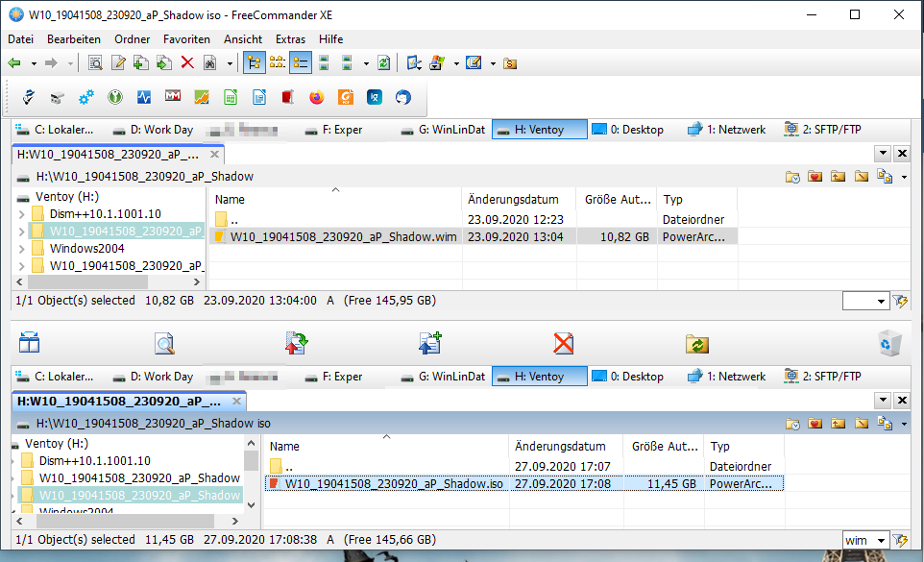
Task: Launch Firefox from the shortcut toolbar
Action: coord(316,97)
